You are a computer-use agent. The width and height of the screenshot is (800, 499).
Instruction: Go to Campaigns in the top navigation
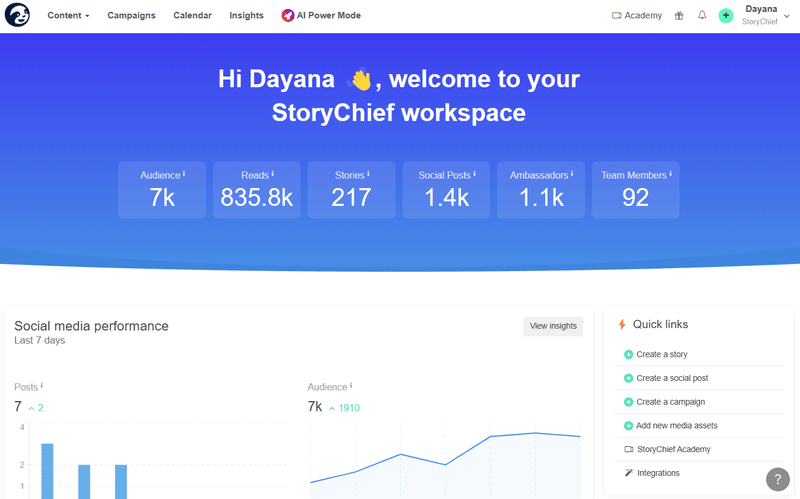tap(131, 15)
